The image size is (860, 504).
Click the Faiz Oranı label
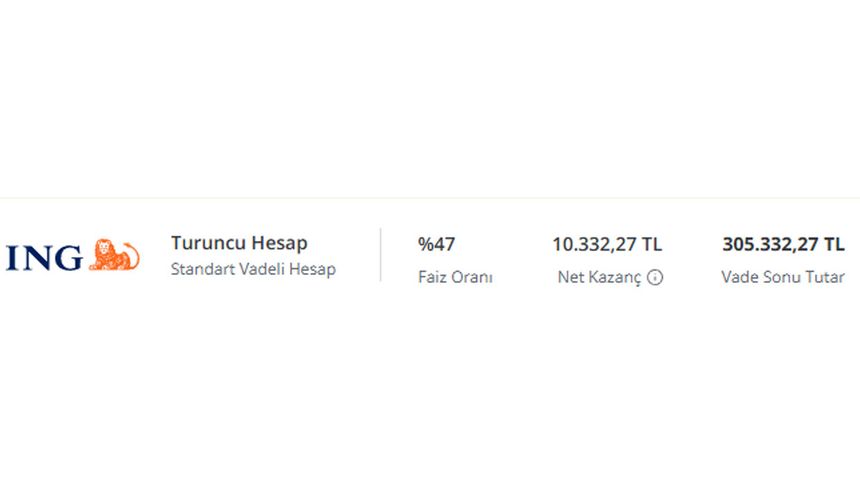coord(455,277)
